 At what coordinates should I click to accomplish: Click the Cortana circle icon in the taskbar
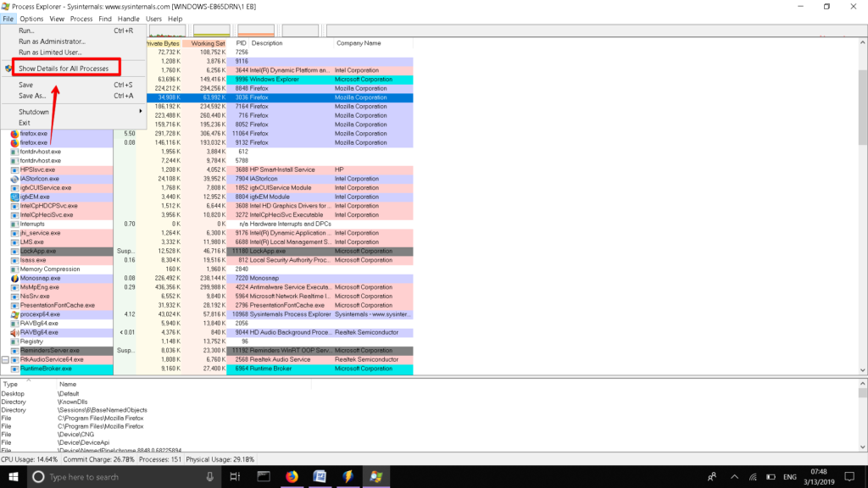coord(38,476)
